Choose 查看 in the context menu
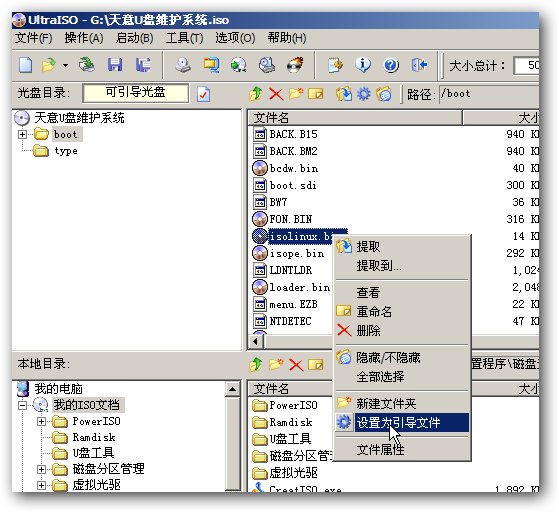This screenshot has width=559, height=512. 402,293
